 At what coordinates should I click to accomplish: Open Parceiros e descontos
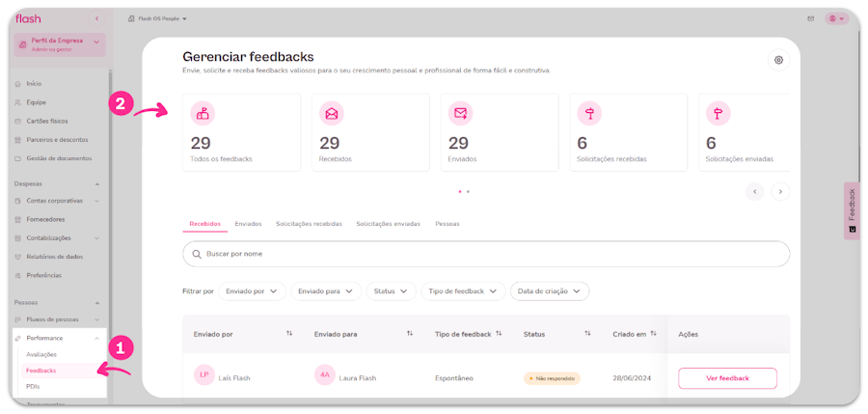coord(57,140)
